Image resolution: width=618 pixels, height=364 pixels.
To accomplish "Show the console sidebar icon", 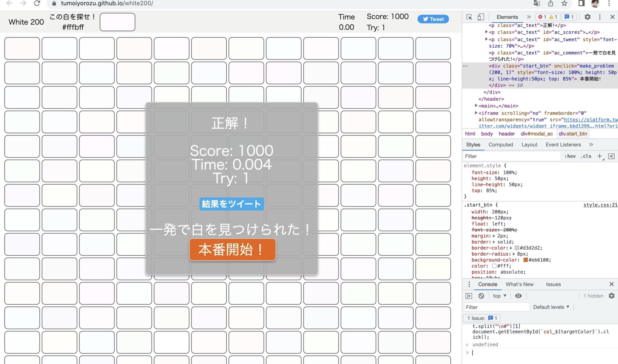I will click(x=469, y=296).
